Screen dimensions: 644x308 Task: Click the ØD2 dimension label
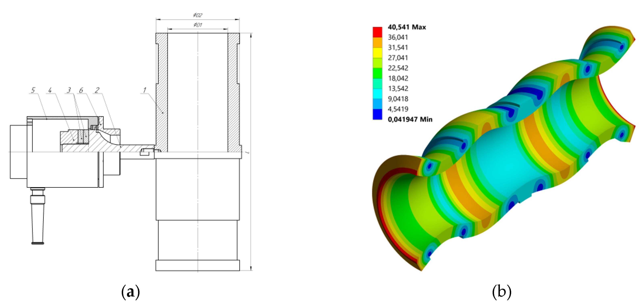tap(198, 15)
